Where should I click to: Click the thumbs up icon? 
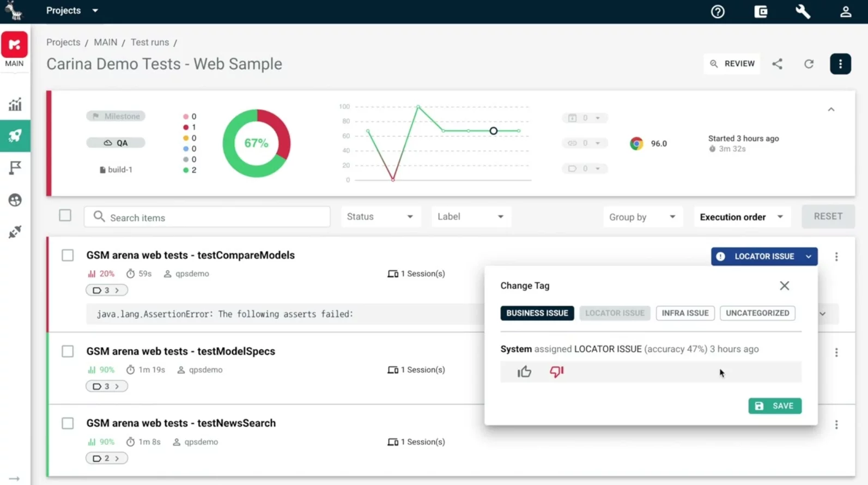[524, 372]
